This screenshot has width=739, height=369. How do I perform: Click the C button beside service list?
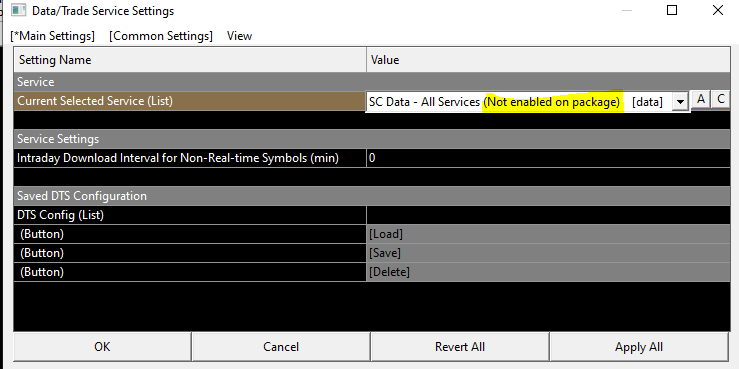(x=721, y=100)
